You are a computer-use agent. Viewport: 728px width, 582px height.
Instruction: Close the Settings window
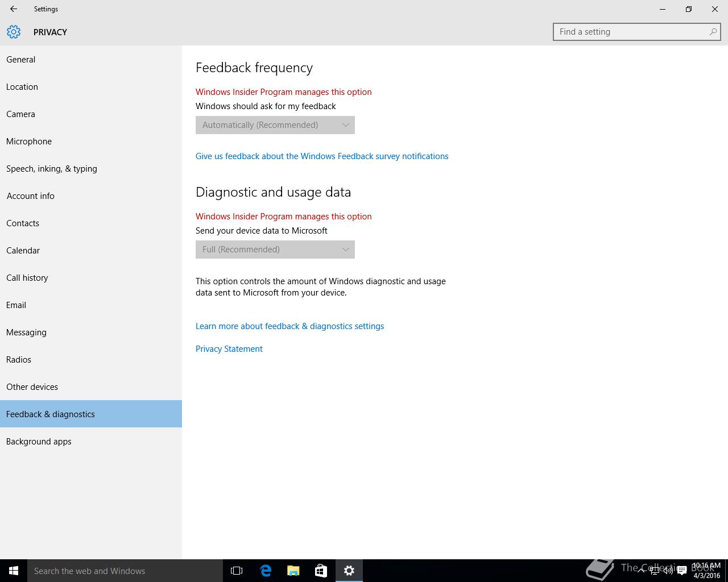715,9
